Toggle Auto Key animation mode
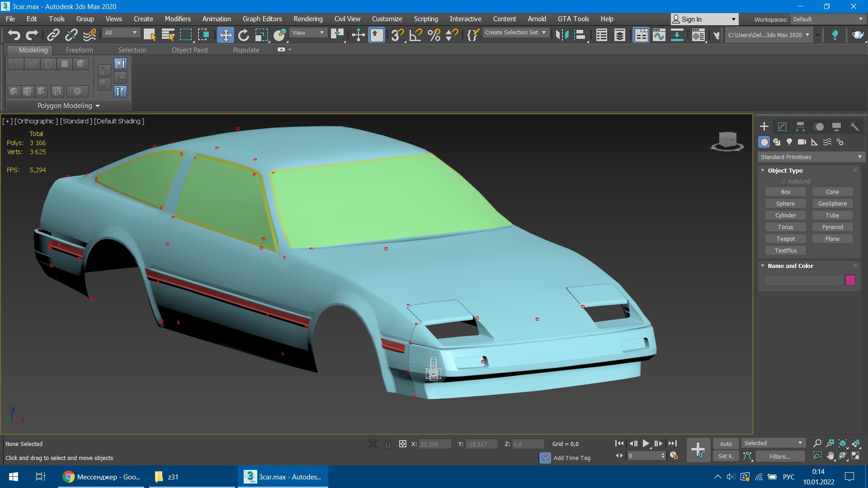This screenshot has width=868, height=488. [726, 444]
